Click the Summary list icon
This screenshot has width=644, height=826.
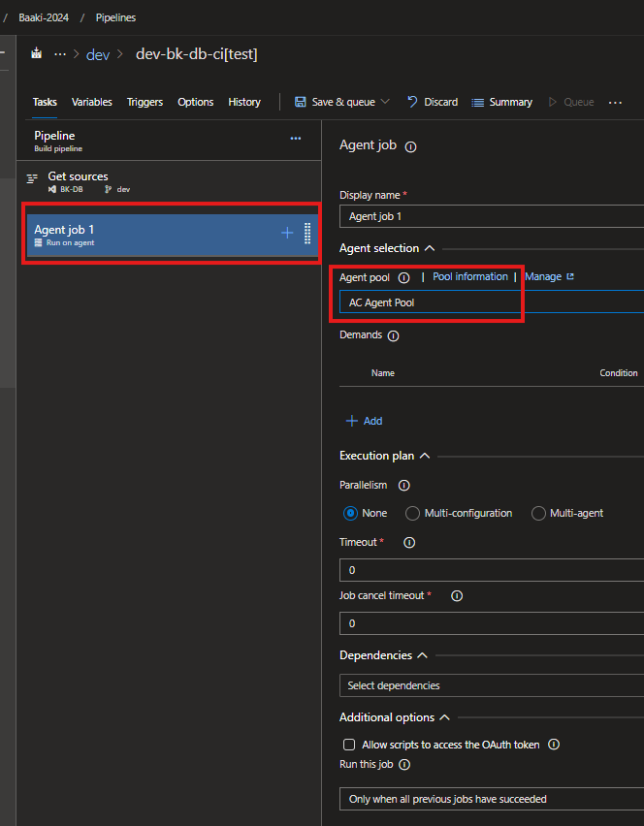[477, 102]
